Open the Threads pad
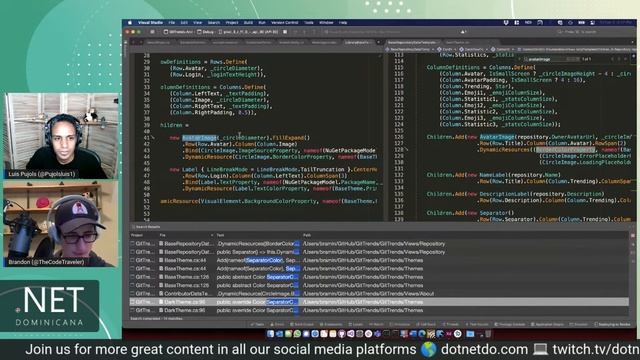 click(451, 324)
